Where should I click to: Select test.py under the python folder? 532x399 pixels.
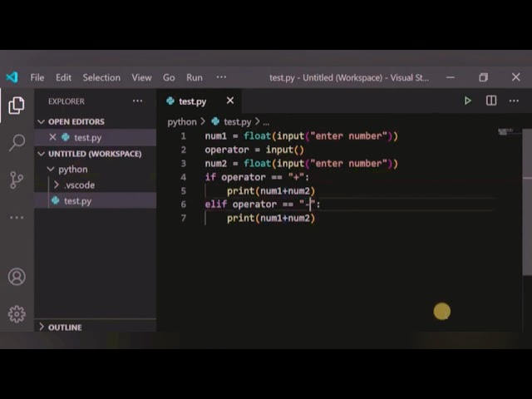pos(96,201)
